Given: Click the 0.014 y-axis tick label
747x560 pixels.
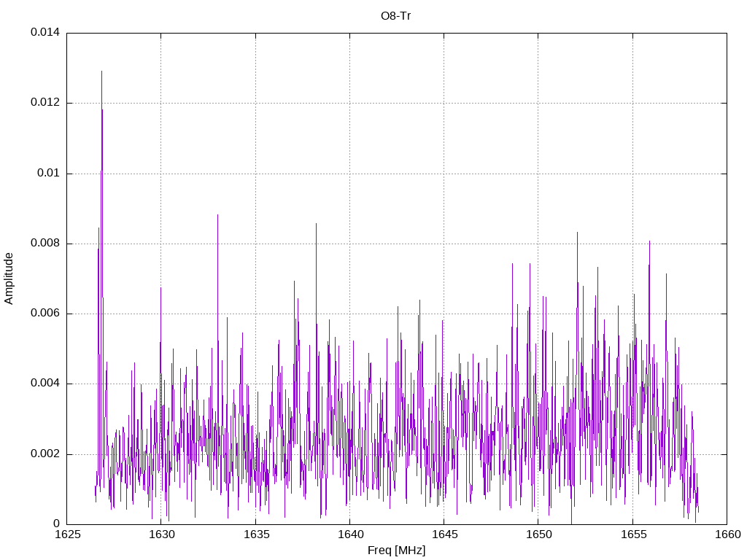Looking at the screenshot, I should [44, 33].
